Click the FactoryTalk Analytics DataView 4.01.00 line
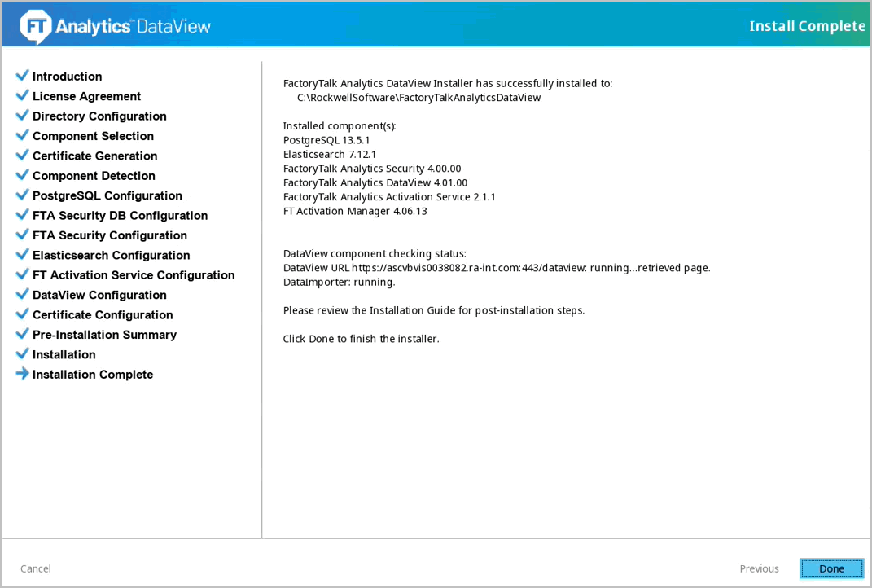872x588 pixels. tap(375, 182)
